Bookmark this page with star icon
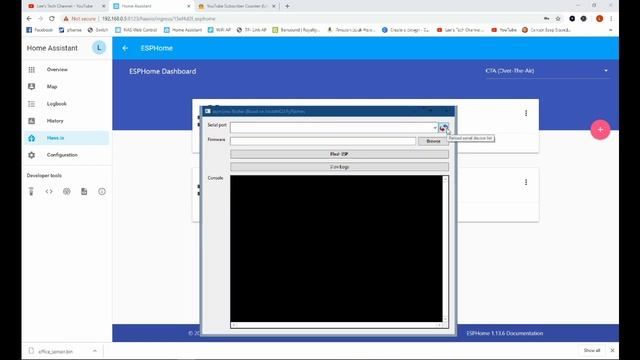This screenshot has height=360, width=640. click(558, 19)
